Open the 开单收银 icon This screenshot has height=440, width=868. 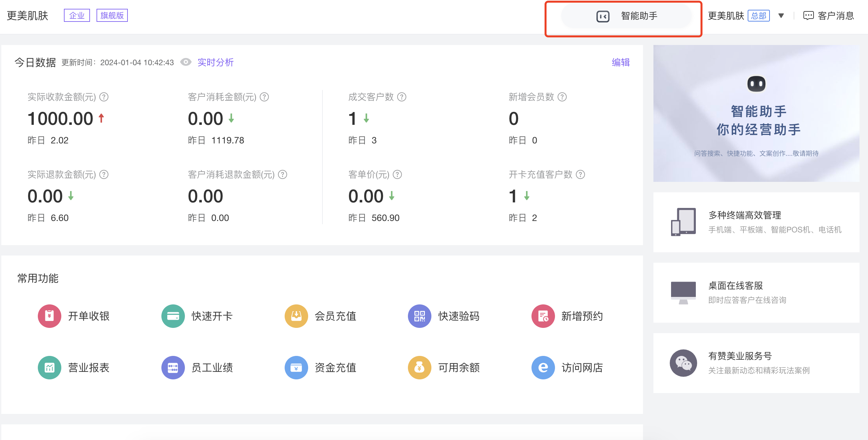click(x=49, y=316)
